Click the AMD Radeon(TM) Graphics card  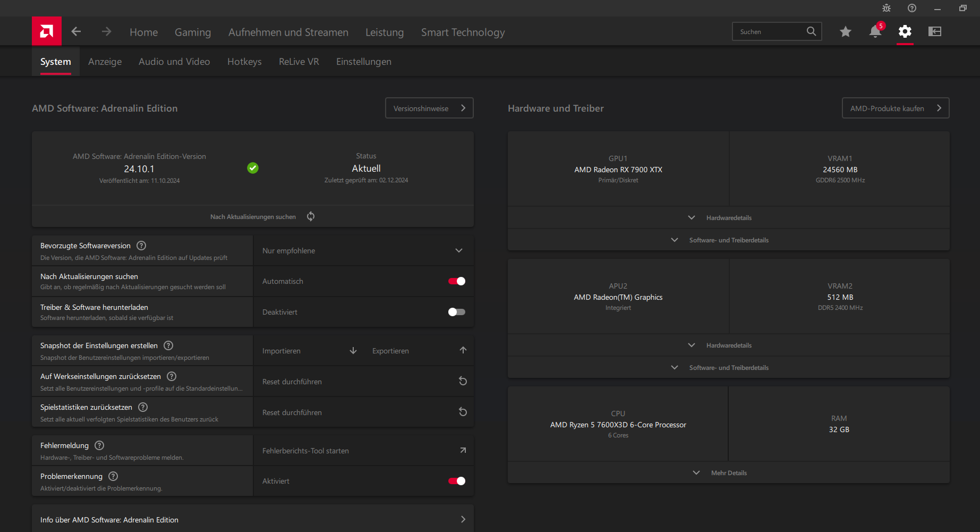(618, 297)
